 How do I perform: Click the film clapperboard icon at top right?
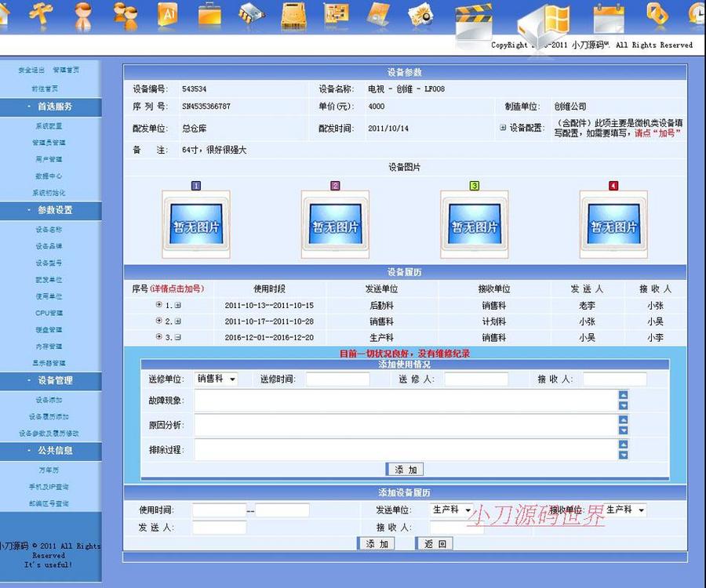point(475,20)
